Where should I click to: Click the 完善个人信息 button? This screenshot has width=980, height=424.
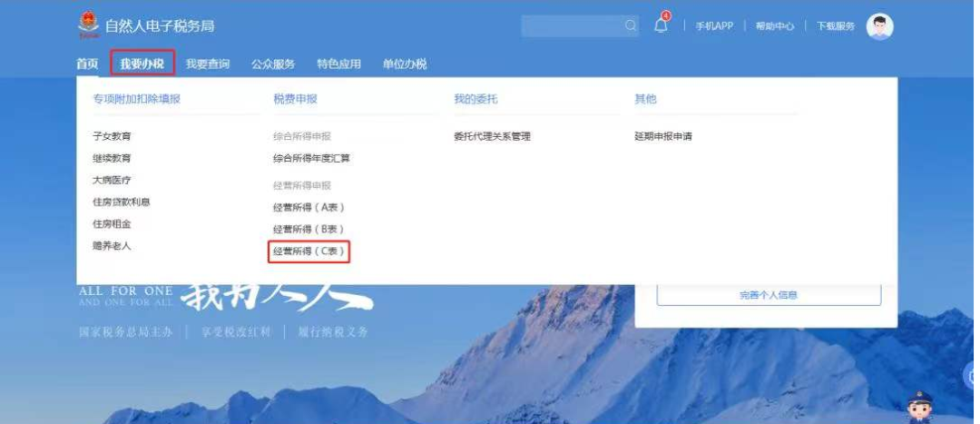769,295
